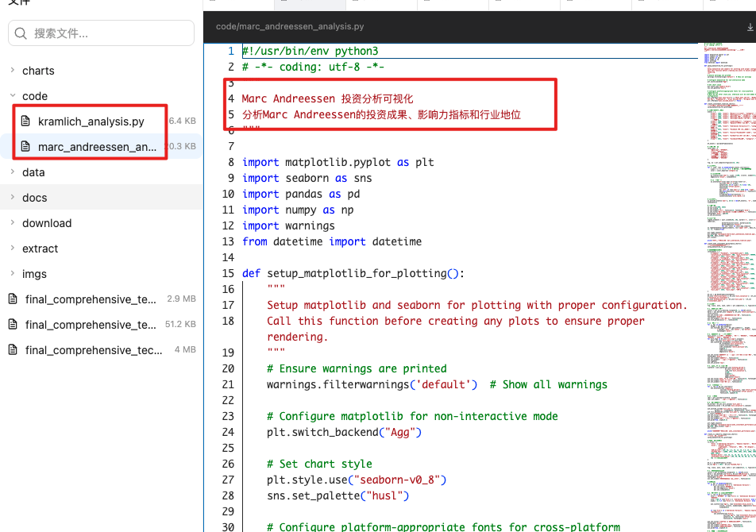Click the kramlich_analysis.py file icon

click(25, 121)
